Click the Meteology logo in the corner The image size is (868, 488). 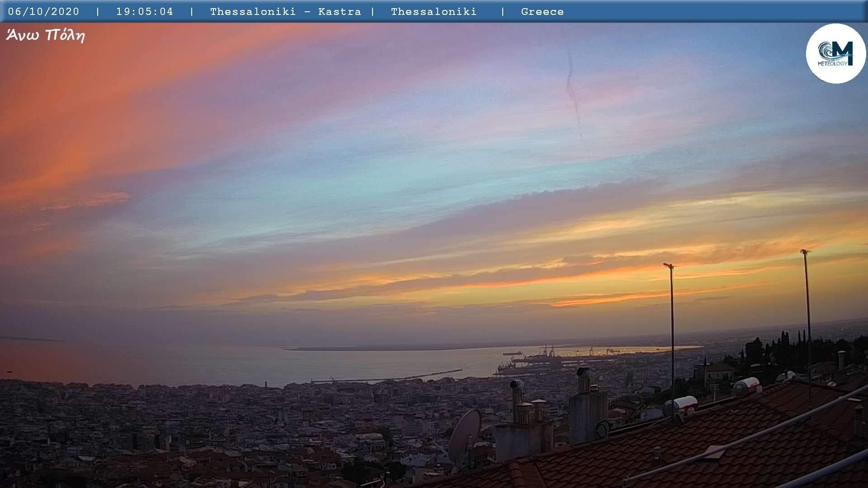[x=835, y=54]
